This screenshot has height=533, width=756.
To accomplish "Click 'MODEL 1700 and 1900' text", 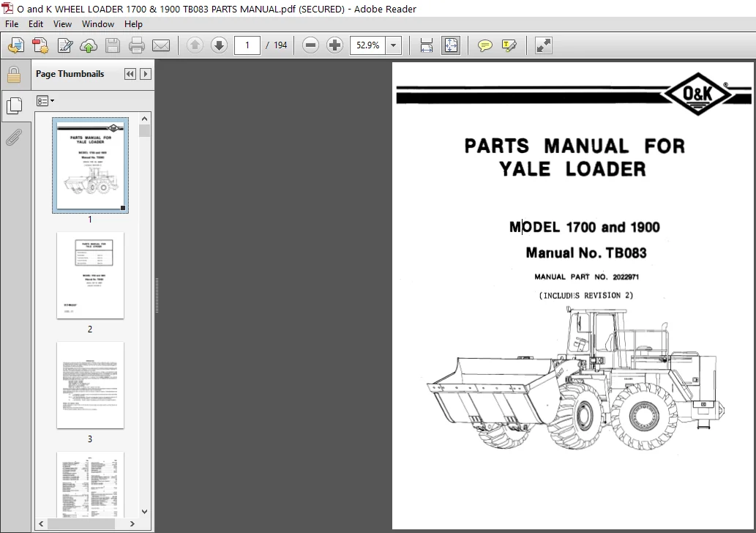I will [584, 227].
